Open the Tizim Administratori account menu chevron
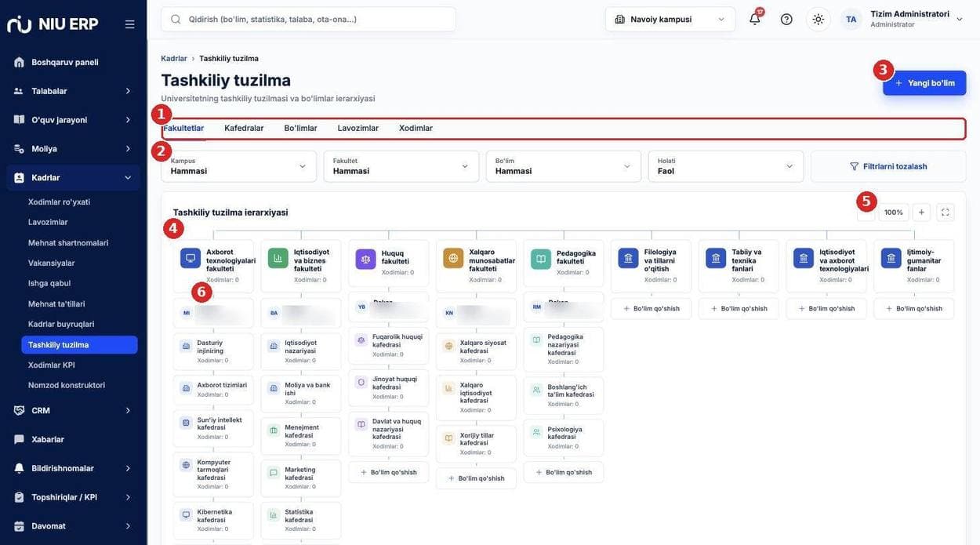This screenshot has height=545, width=980. click(x=960, y=19)
